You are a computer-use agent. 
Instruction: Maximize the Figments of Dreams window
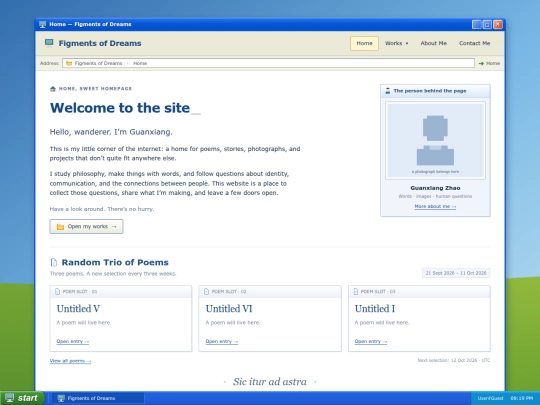tap(487, 24)
